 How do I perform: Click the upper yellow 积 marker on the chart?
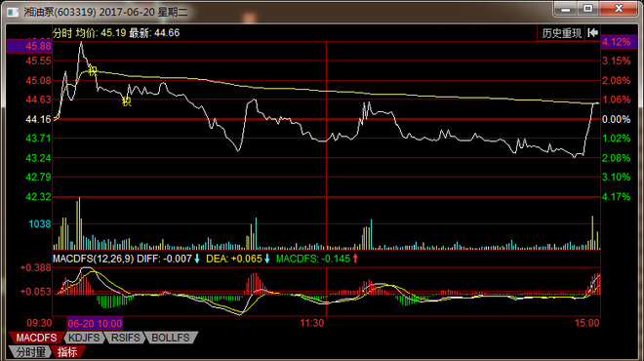(x=93, y=70)
